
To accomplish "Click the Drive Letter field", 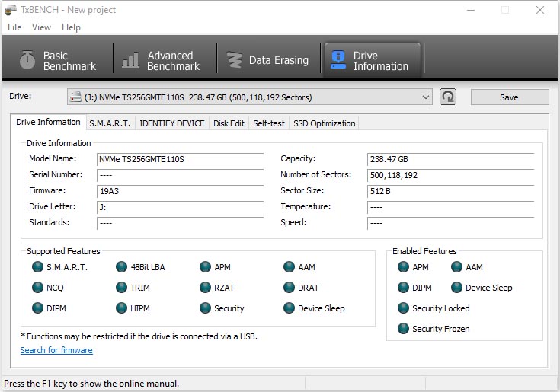I will [x=181, y=207].
